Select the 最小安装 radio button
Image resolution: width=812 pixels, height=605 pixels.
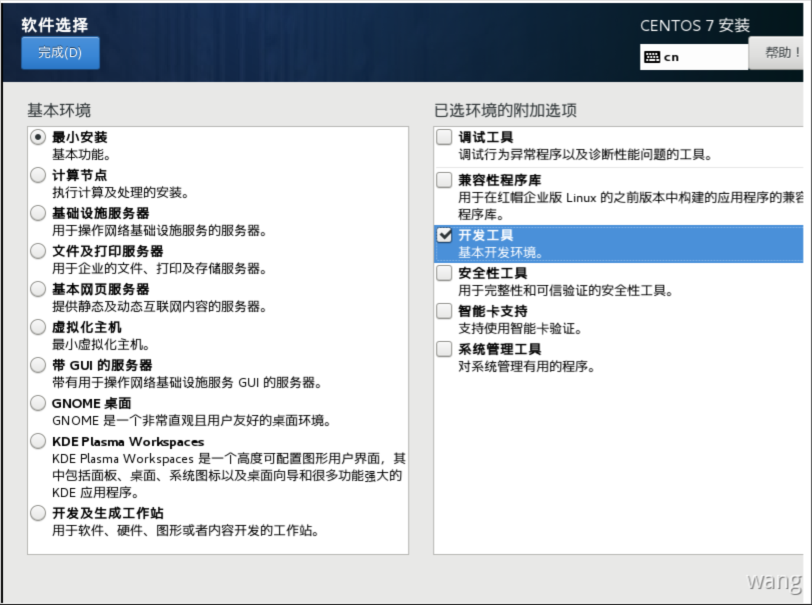(x=38, y=137)
